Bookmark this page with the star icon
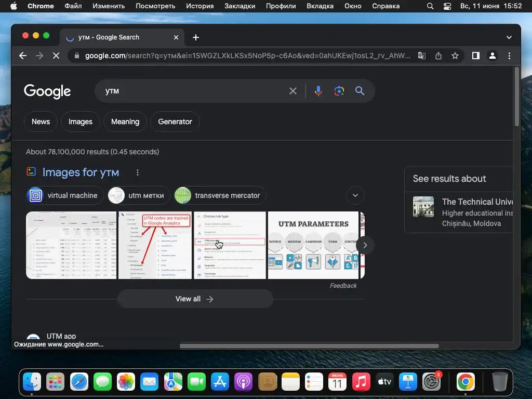 455,56
